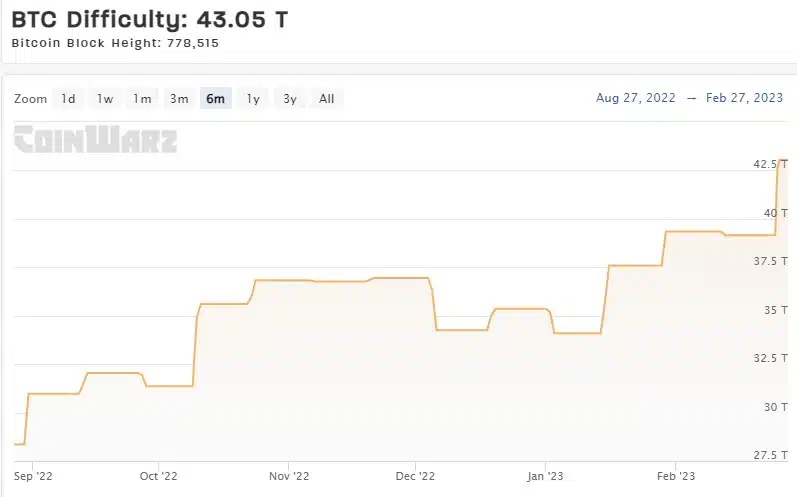Show All historical difficulty data
Screen dimensions: 797x497
pos(327,99)
